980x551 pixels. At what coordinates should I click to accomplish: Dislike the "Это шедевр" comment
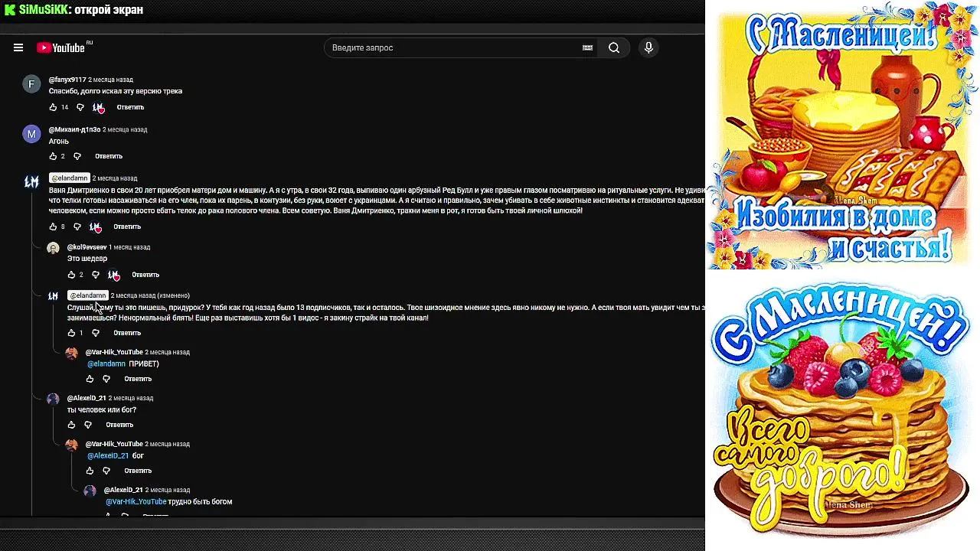coord(95,275)
